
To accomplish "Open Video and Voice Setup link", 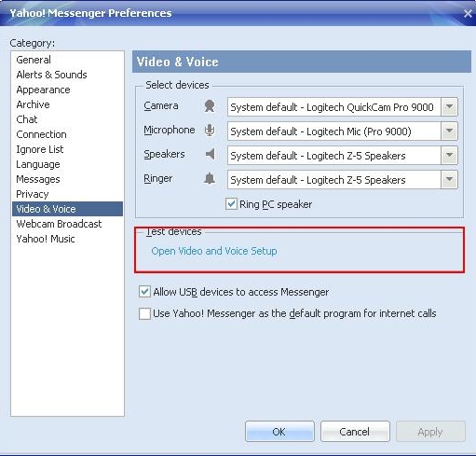I will (214, 251).
